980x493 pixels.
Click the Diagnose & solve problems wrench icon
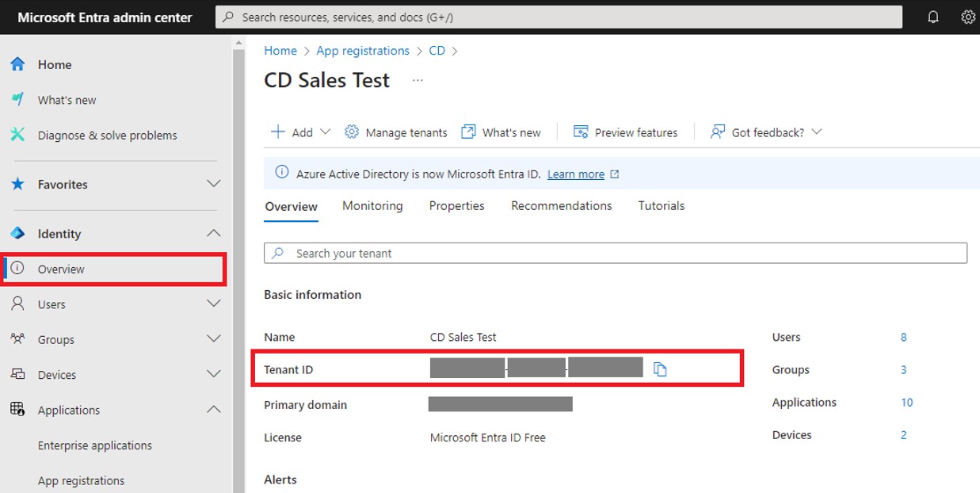17,135
